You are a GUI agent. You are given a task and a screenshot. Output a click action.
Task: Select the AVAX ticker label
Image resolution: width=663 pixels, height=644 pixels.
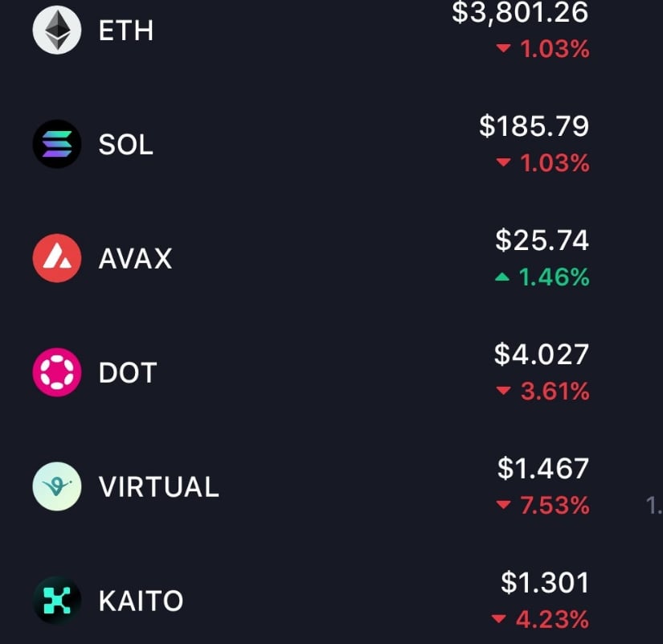point(135,259)
